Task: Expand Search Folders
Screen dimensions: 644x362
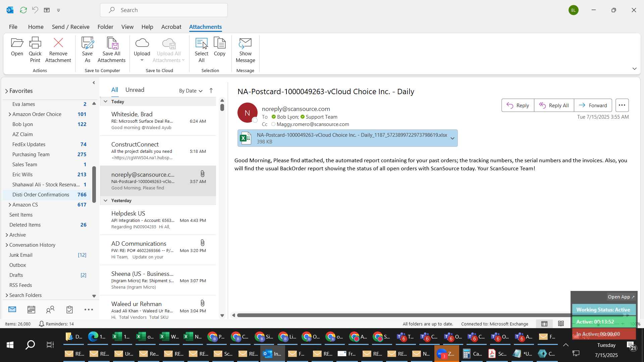Action: (7, 295)
